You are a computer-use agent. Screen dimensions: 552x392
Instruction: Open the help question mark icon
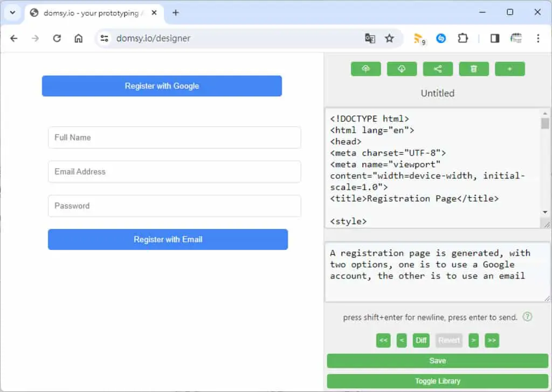point(527,317)
